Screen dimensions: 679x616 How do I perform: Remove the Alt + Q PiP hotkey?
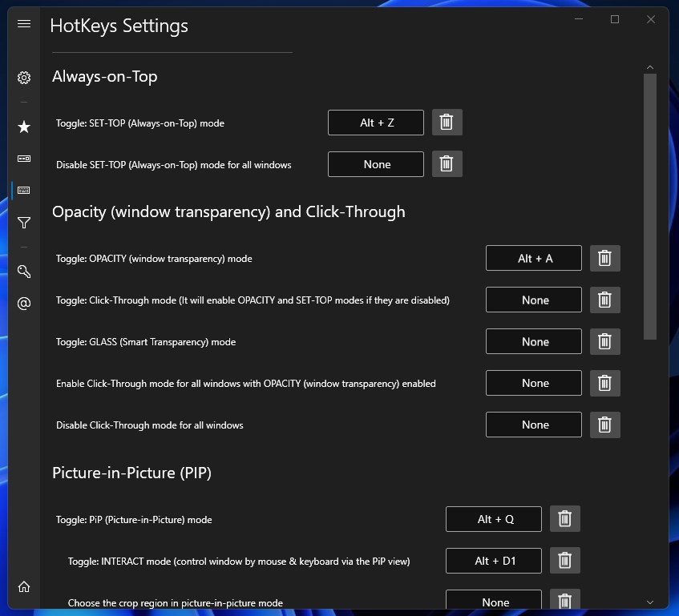(x=564, y=519)
